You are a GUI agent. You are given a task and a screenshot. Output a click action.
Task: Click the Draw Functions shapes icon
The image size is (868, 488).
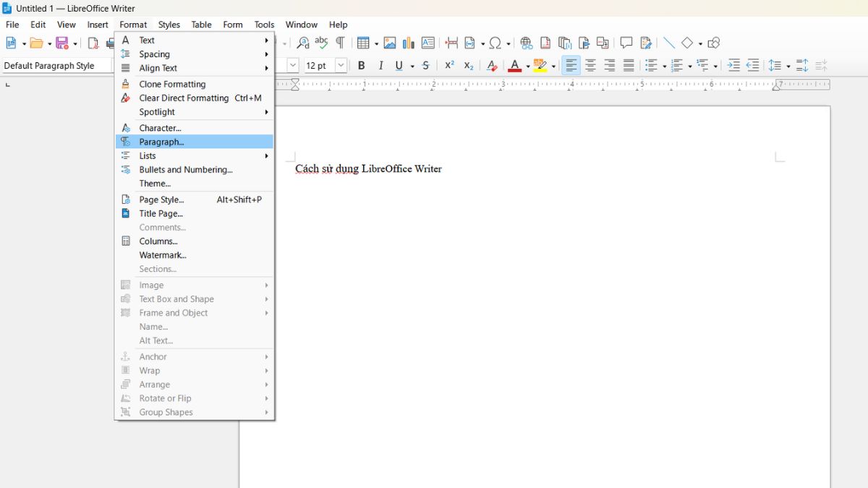click(x=714, y=43)
